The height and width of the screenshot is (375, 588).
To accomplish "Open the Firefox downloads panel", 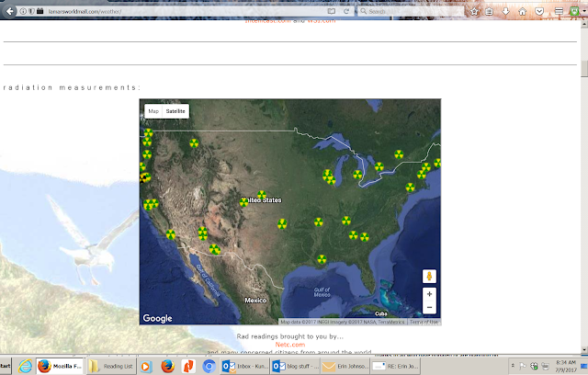I will [x=505, y=11].
